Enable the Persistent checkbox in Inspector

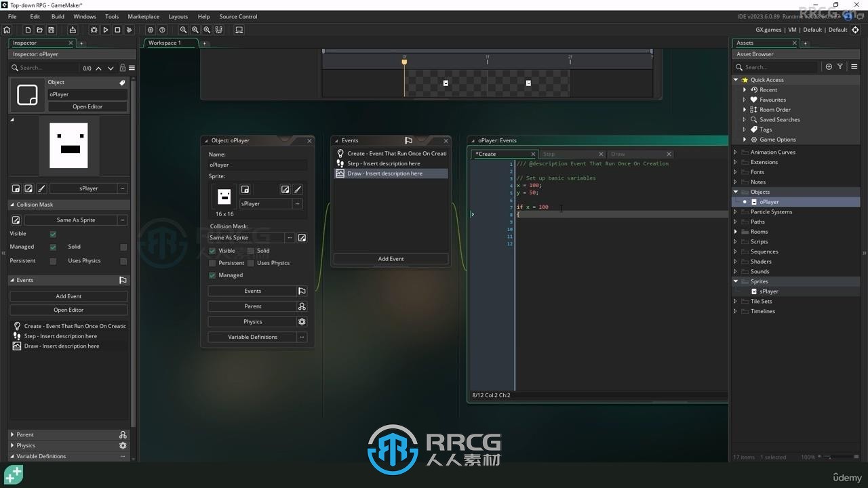pos(53,261)
